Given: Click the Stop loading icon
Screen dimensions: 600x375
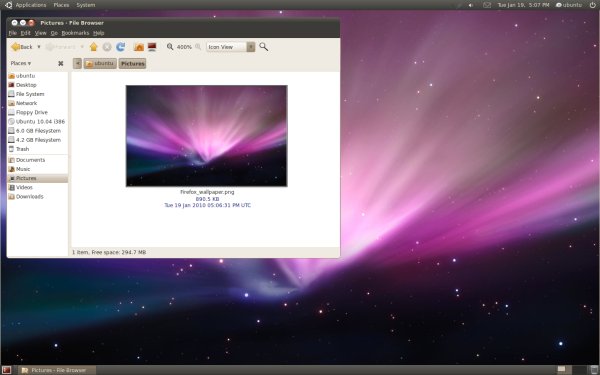Looking at the screenshot, I should point(107,47).
